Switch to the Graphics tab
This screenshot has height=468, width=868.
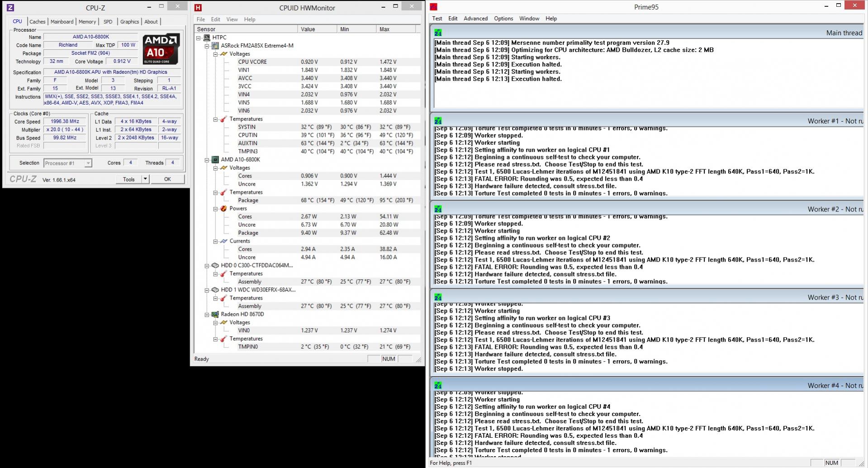[x=129, y=22]
